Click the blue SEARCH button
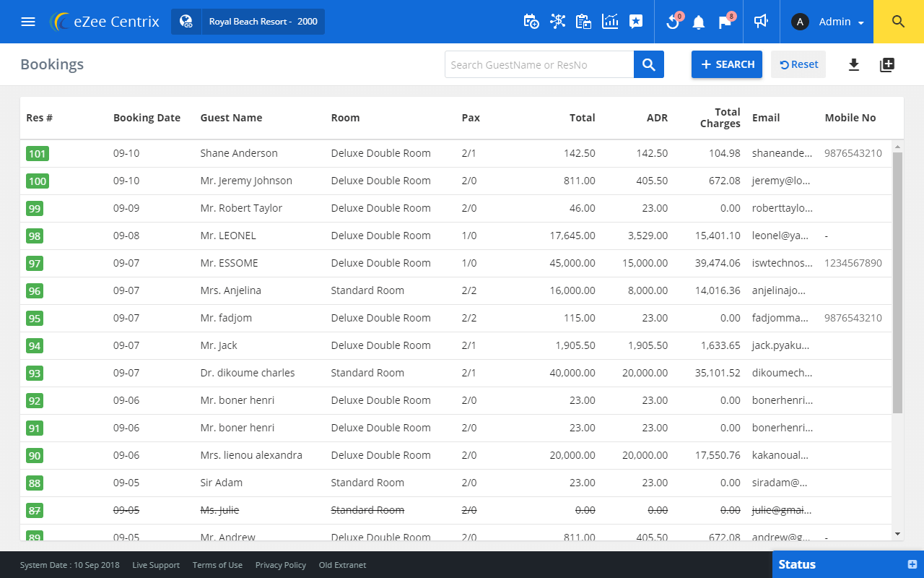Image resolution: width=924 pixels, height=578 pixels. pyautogui.click(x=727, y=64)
